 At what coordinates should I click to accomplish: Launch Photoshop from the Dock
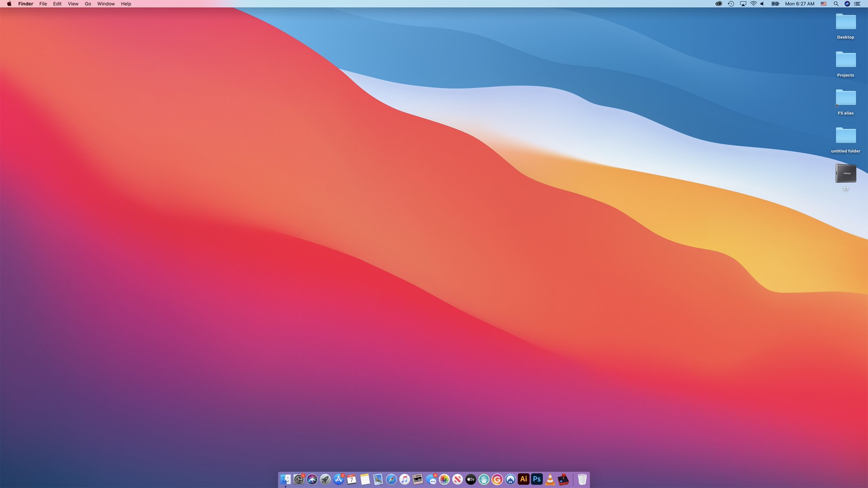point(537,479)
